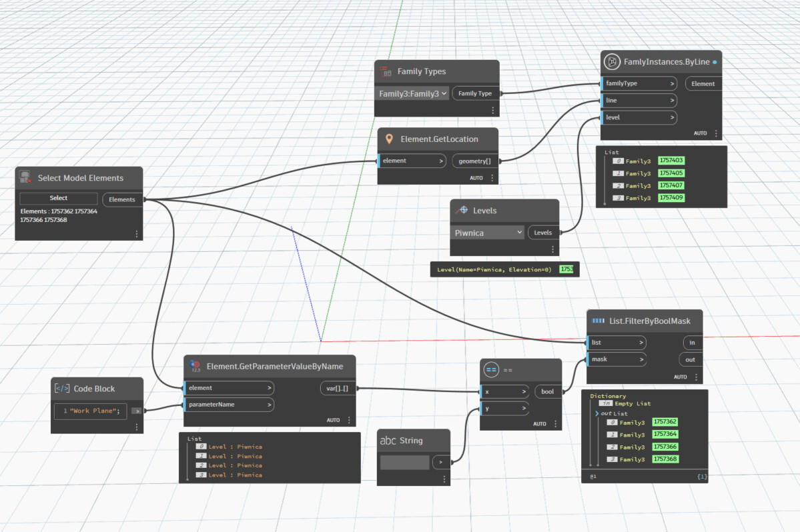Image resolution: width=800 pixels, height=532 pixels.
Task: Expand the out List in dictionary preview
Action: 597,413
